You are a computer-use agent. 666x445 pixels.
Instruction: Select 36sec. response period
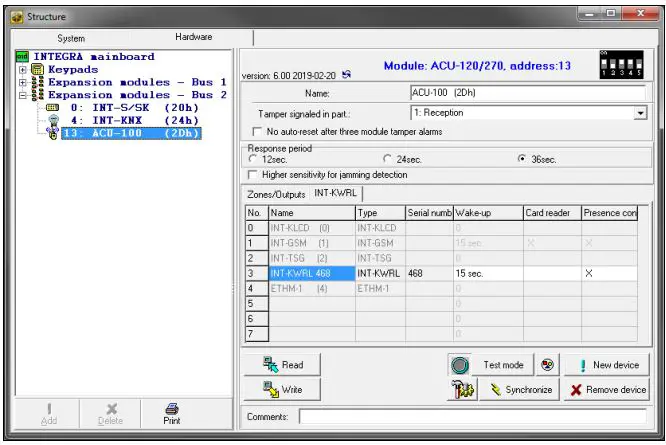point(522,159)
